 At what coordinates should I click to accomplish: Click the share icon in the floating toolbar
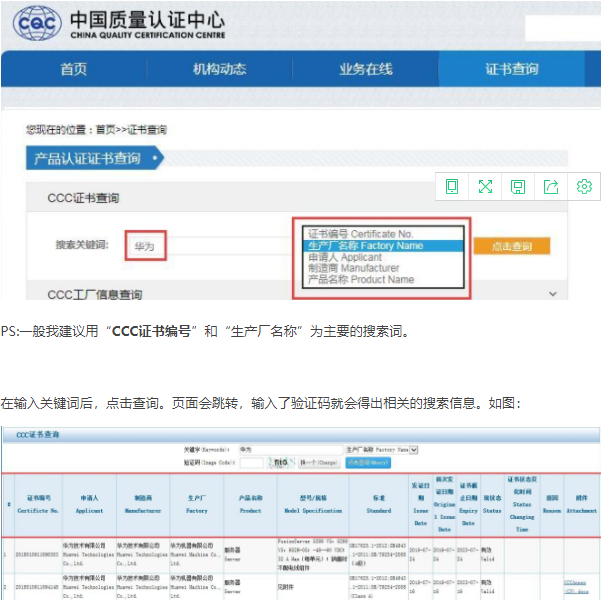(x=551, y=187)
